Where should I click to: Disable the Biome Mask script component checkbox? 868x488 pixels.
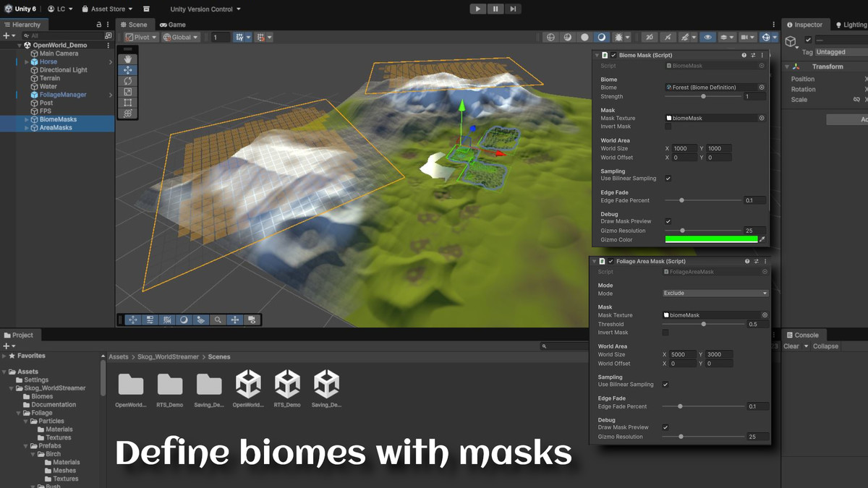point(613,55)
